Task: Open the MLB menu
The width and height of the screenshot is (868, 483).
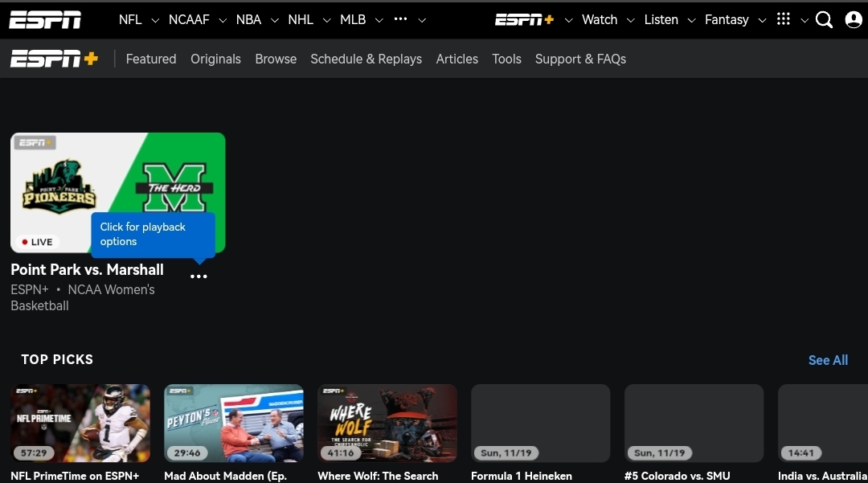Action: pos(353,20)
